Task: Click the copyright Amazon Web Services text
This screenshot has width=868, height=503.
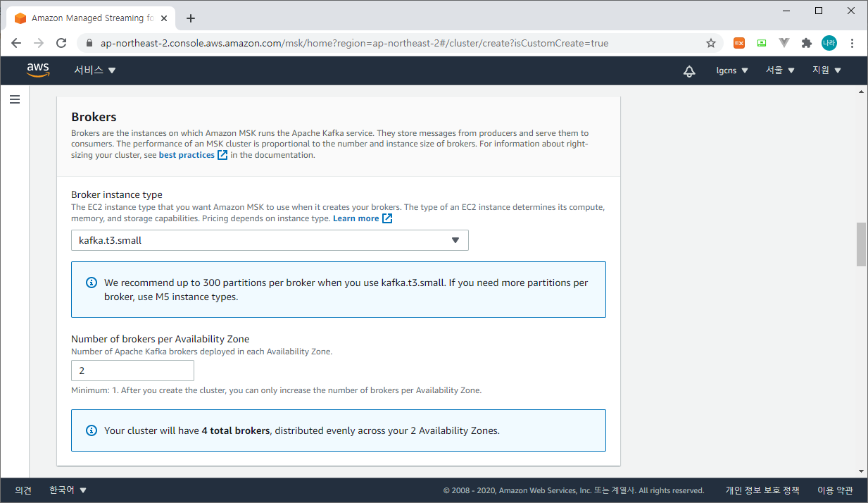Action: (574, 490)
